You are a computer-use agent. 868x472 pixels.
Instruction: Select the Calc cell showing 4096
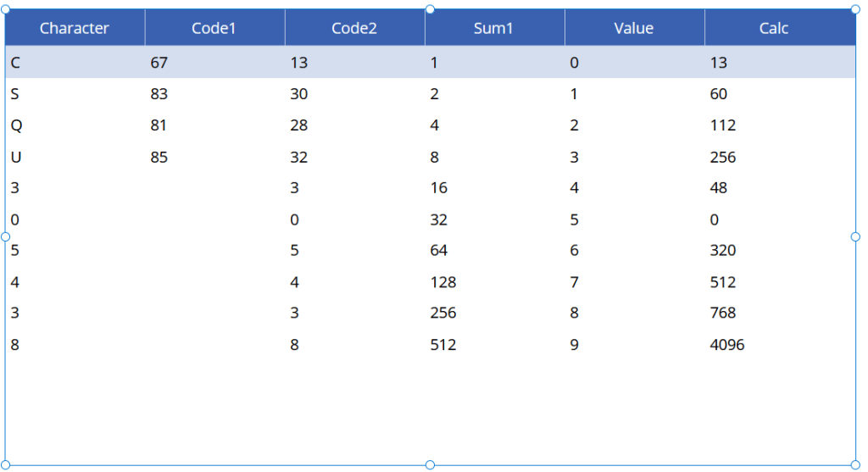(726, 345)
